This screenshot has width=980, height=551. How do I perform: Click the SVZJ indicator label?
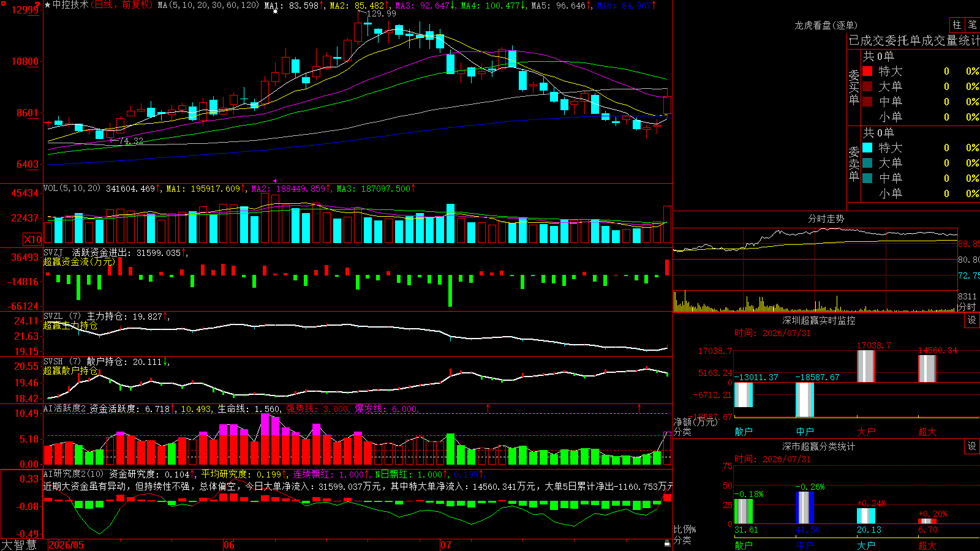click(53, 252)
